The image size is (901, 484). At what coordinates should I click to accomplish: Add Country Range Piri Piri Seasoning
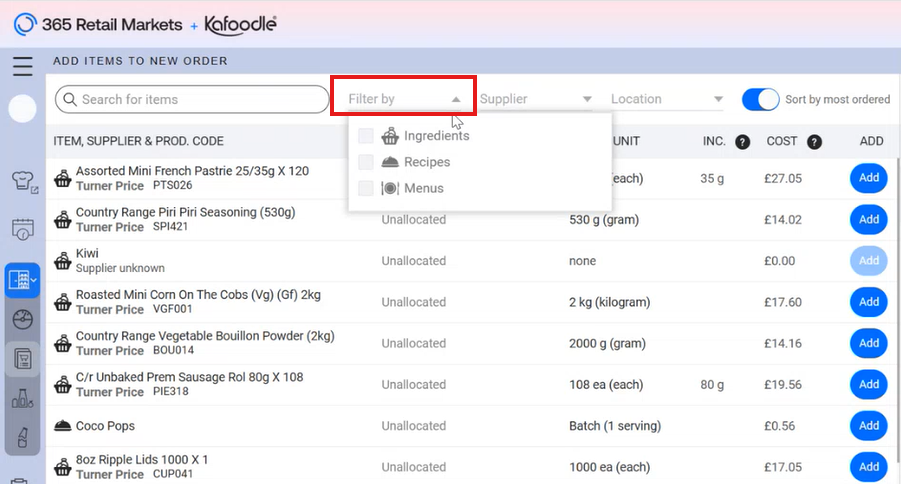tap(869, 220)
